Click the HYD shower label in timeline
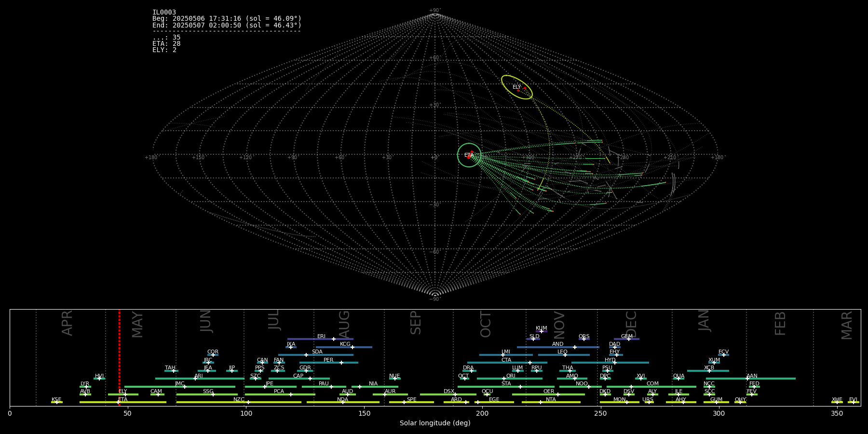868x434 pixels. point(610,360)
